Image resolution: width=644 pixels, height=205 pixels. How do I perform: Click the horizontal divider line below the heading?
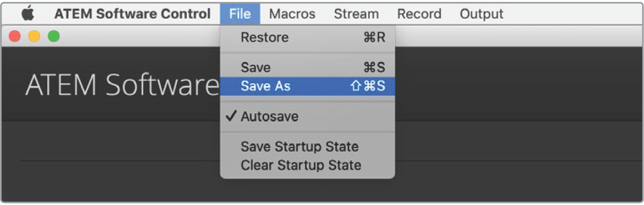(x=119, y=161)
